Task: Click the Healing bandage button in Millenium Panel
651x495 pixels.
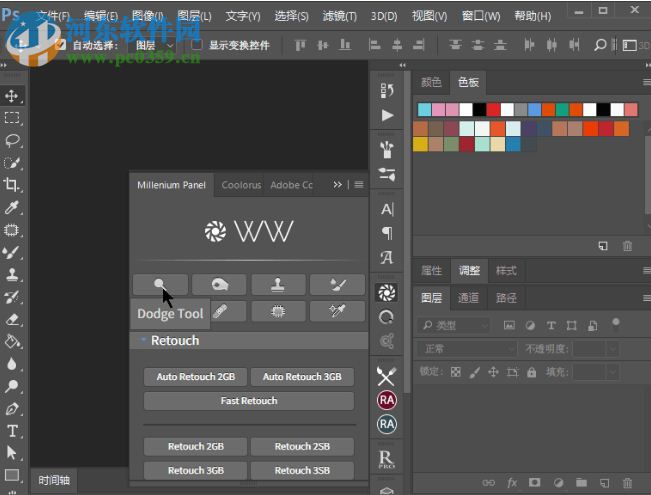Action: [x=220, y=311]
